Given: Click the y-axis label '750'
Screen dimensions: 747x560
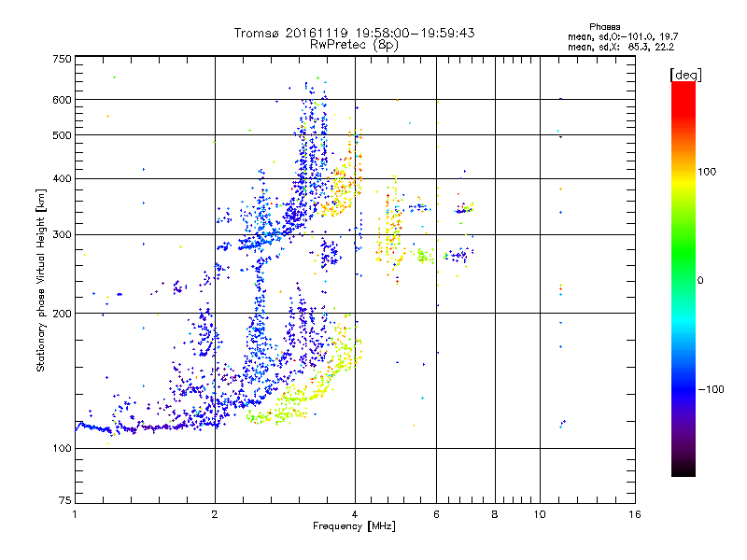Looking at the screenshot, I should click(62, 59).
